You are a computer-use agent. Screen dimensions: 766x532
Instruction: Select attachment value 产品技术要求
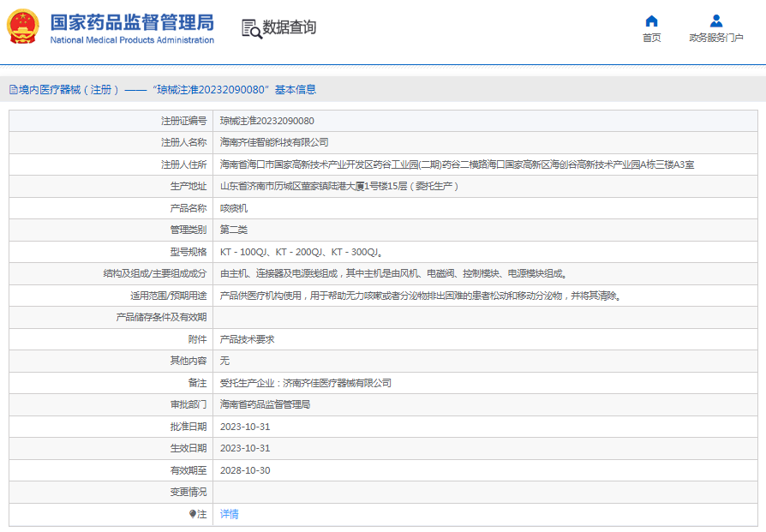pos(247,339)
